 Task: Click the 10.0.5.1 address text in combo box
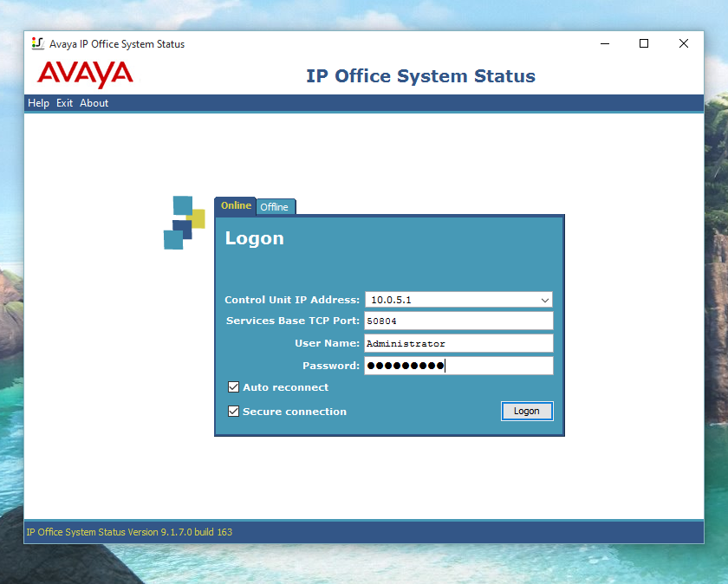tap(391, 300)
